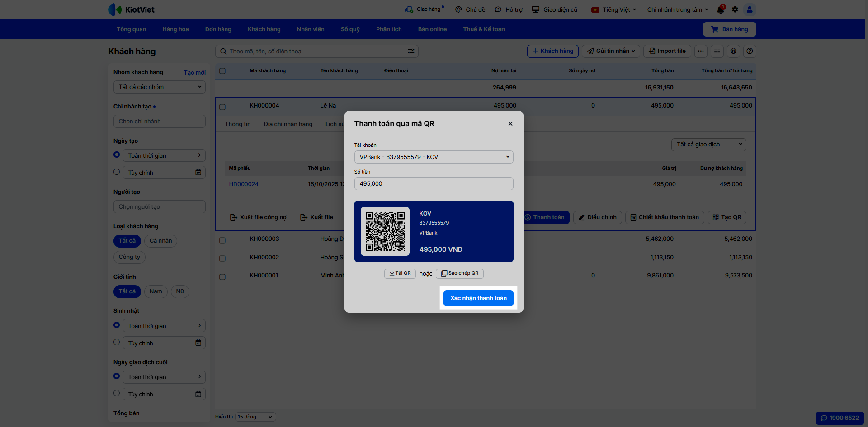This screenshot has height=427, width=868.
Task: Close the QR payment dialog
Action: point(510,124)
